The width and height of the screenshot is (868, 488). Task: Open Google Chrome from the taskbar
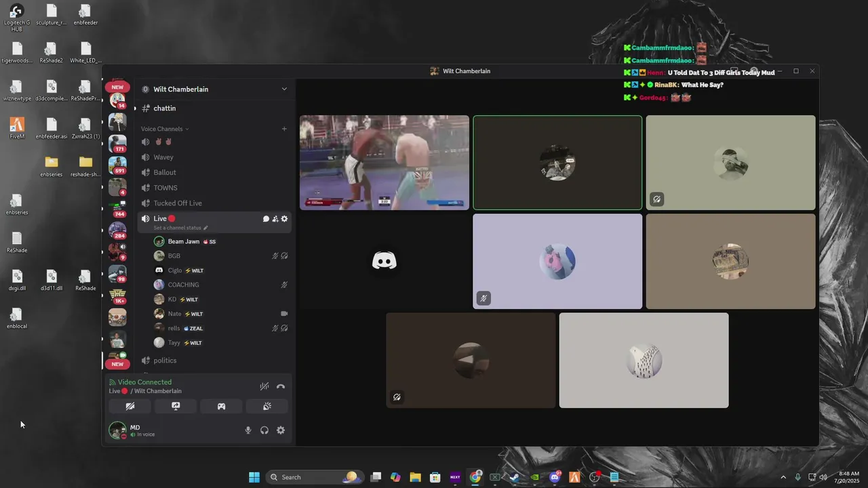coord(475,477)
